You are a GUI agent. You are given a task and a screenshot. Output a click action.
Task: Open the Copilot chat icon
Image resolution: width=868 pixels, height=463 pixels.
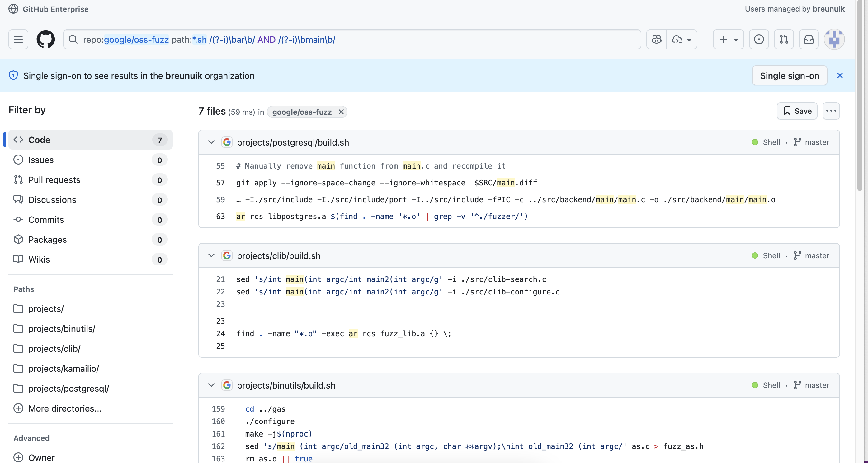click(x=656, y=40)
